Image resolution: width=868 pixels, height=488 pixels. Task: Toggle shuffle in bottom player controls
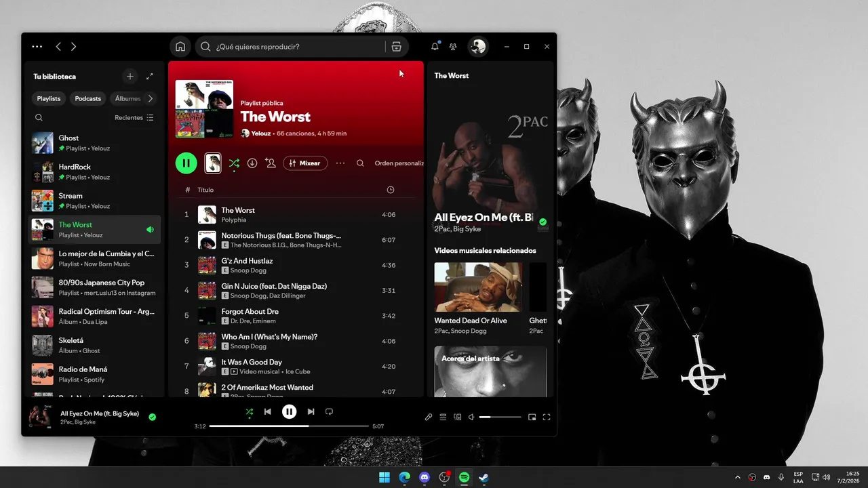pos(249,411)
